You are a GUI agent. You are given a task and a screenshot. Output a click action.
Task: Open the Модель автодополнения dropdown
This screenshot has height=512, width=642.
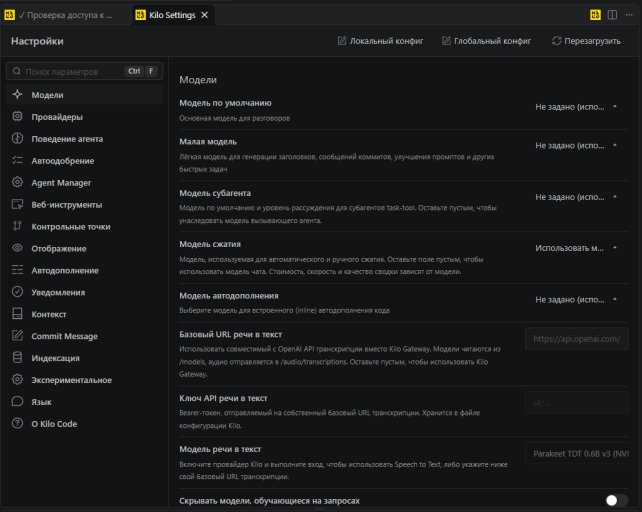pos(576,300)
